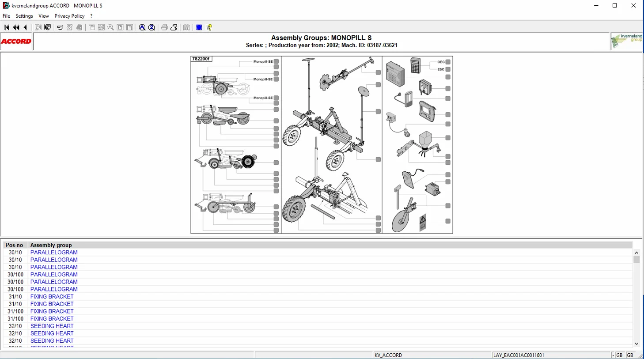Open the Privacy Policy menu
The image size is (644, 359).
(69, 16)
